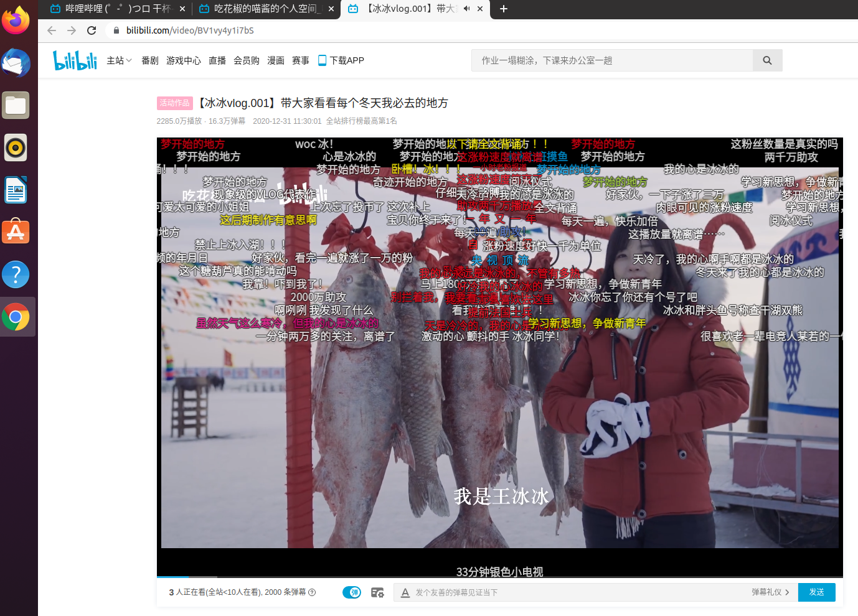Click the browser back arrow
Screen dimensions: 858x616
(x=51, y=29)
